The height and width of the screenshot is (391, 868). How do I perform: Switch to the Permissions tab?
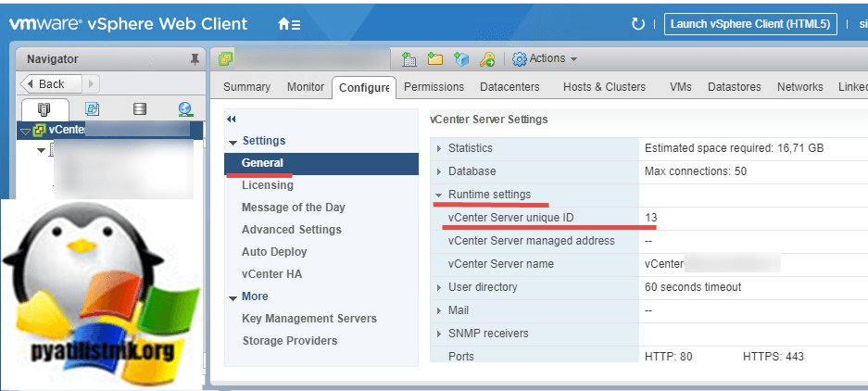[434, 87]
